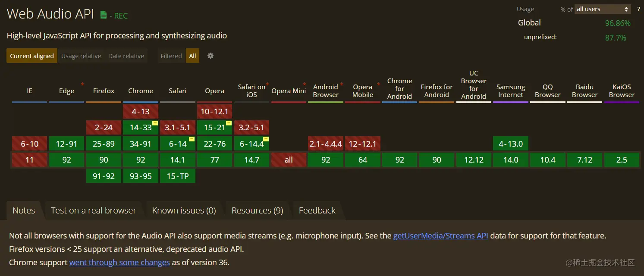Click the Opera Mini column header
Screen dimensions: 644x276
click(x=289, y=91)
